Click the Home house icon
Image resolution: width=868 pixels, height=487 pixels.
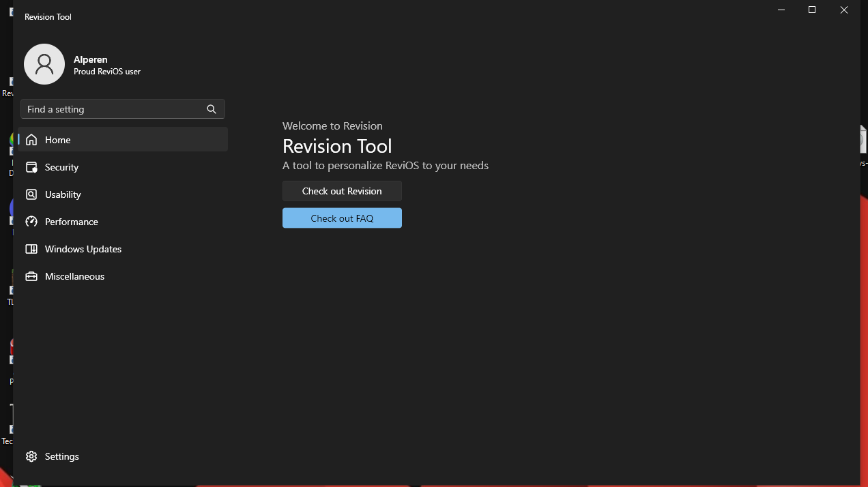point(31,140)
